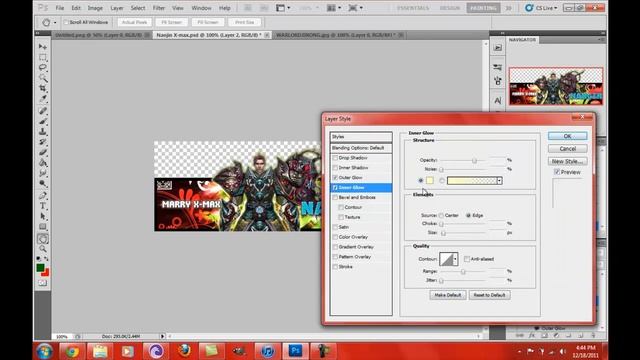Open the Character panel icon in dock

(498, 100)
